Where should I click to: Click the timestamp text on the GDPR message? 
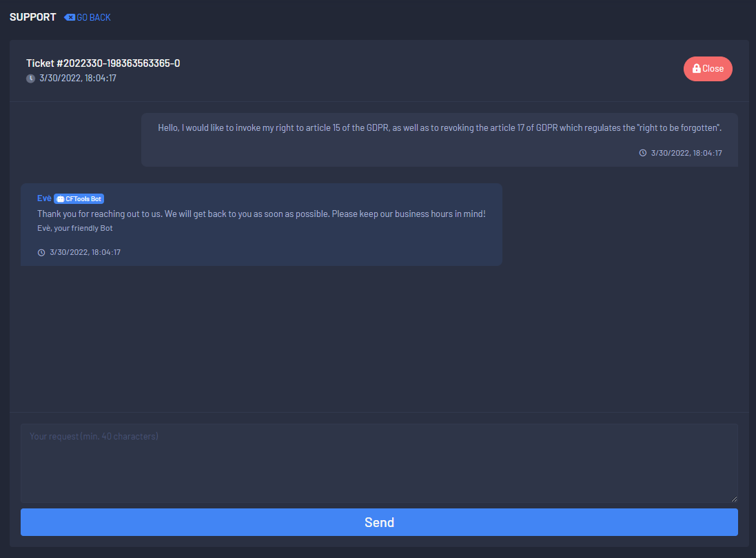coord(686,153)
